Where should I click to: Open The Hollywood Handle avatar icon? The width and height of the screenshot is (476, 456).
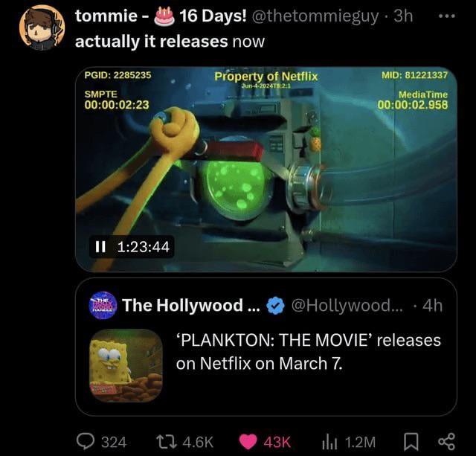coord(103,304)
